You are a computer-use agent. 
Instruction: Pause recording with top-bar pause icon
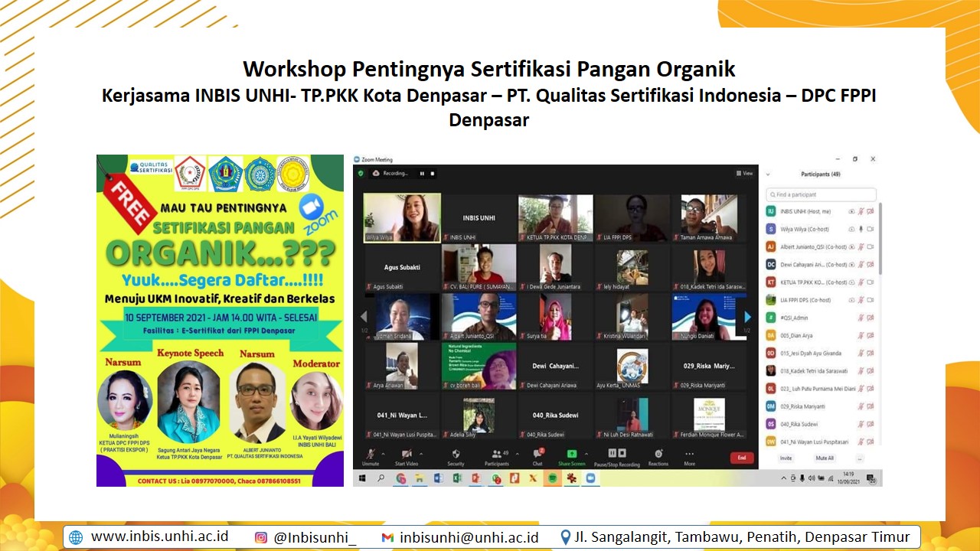tap(422, 173)
